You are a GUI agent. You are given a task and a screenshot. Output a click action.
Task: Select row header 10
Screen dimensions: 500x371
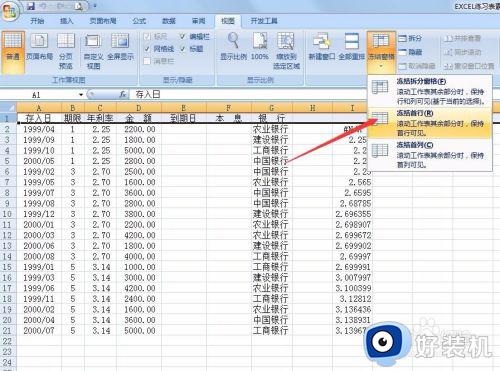pyautogui.click(x=7, y=214)
